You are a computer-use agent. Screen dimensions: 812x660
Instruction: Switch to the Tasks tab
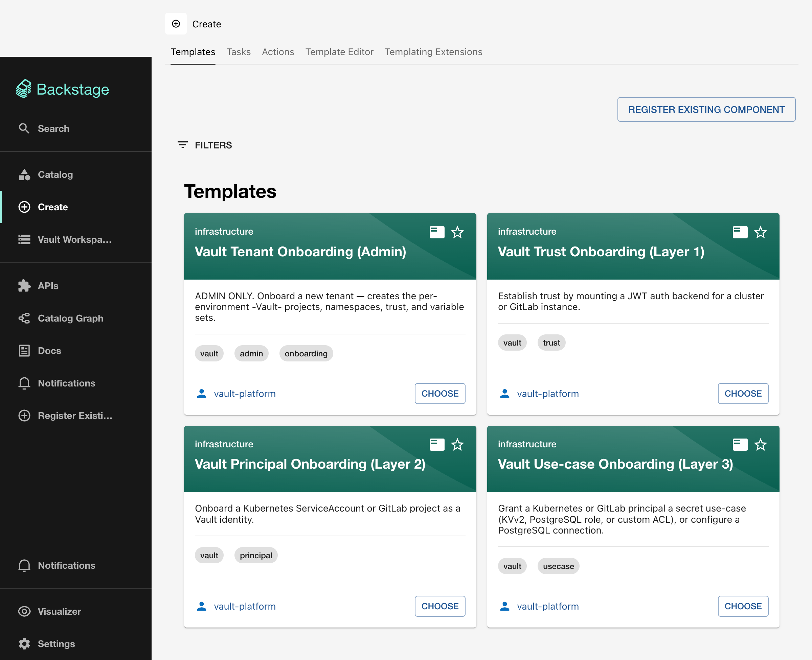[239, 52]
